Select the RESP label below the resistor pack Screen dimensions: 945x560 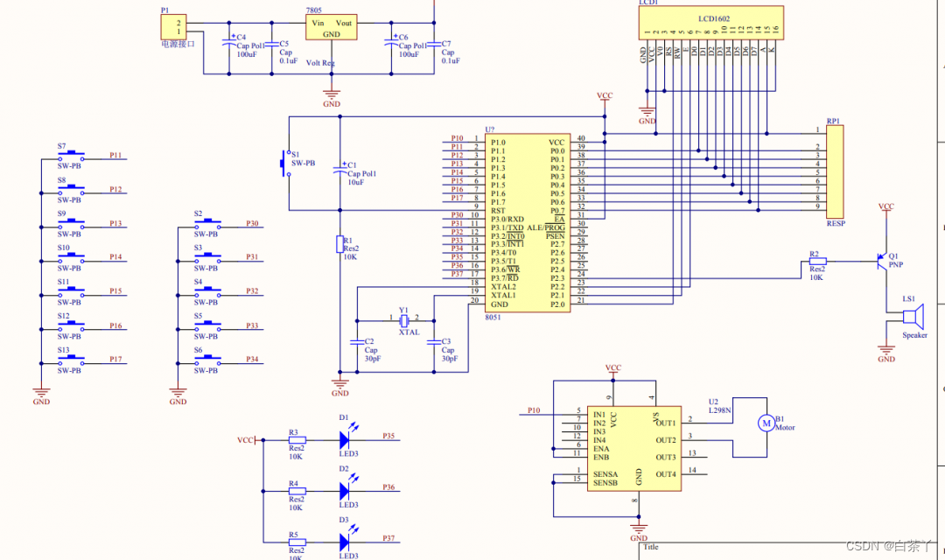point(836,224)
